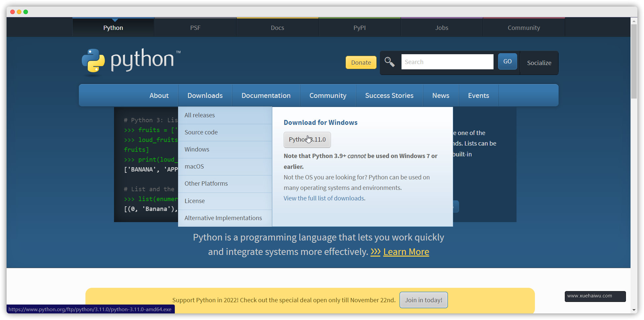Viewport: 644px width, 320px height.
Task: Click the scrollbar up arrow
Action: [x=634, y=21]
